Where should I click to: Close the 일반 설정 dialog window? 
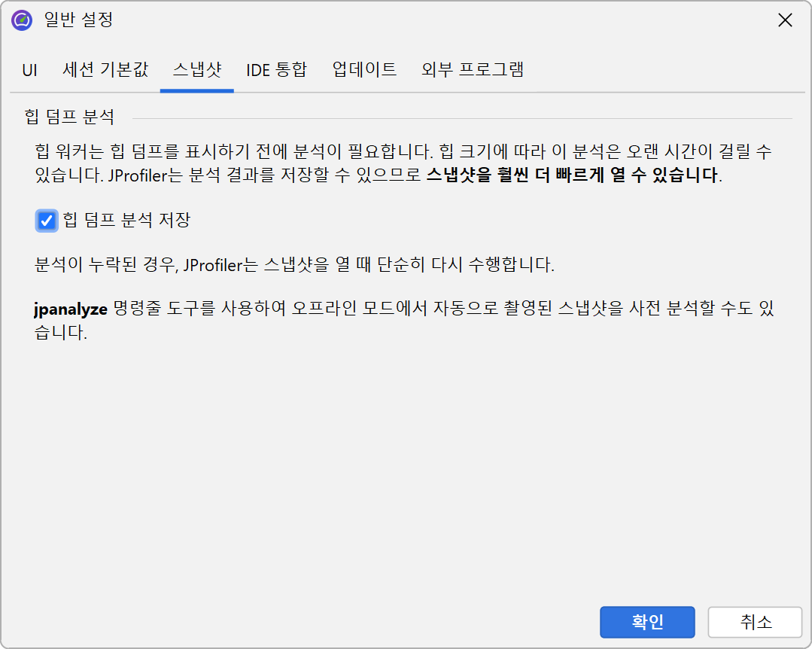click(x=785, y=20)
